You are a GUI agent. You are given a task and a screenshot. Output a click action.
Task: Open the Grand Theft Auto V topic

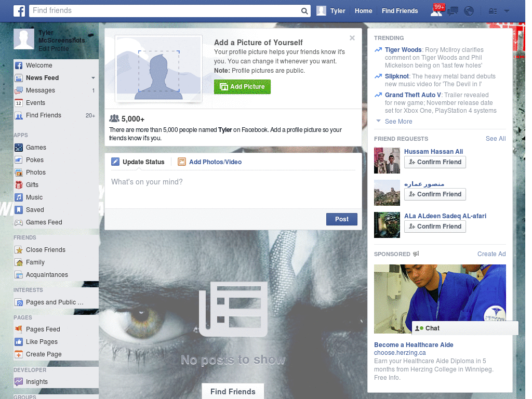[413, 95]
